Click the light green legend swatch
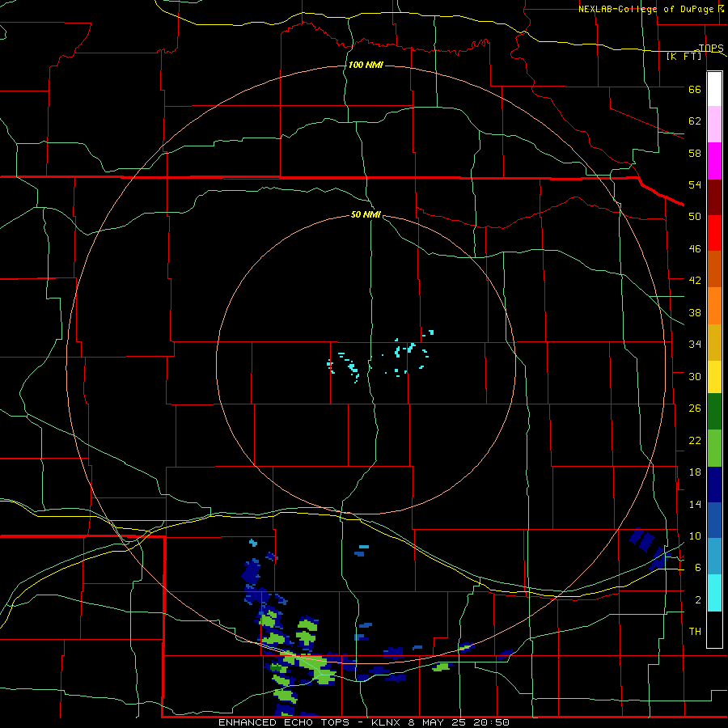Viewport: 728px width, 728px height. (x=714, y=448)
